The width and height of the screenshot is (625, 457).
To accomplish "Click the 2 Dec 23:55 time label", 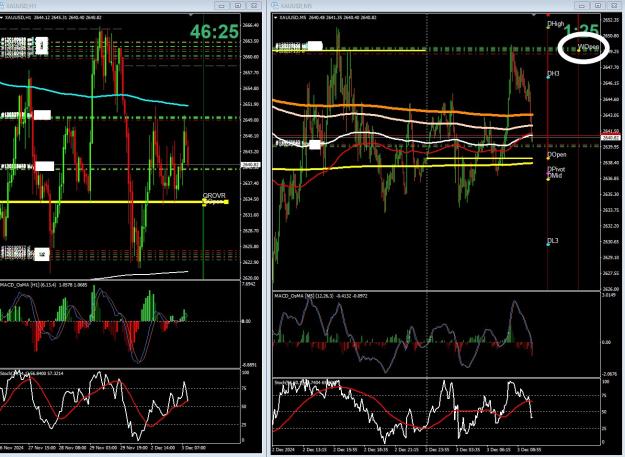I will [x=438, y=450].
